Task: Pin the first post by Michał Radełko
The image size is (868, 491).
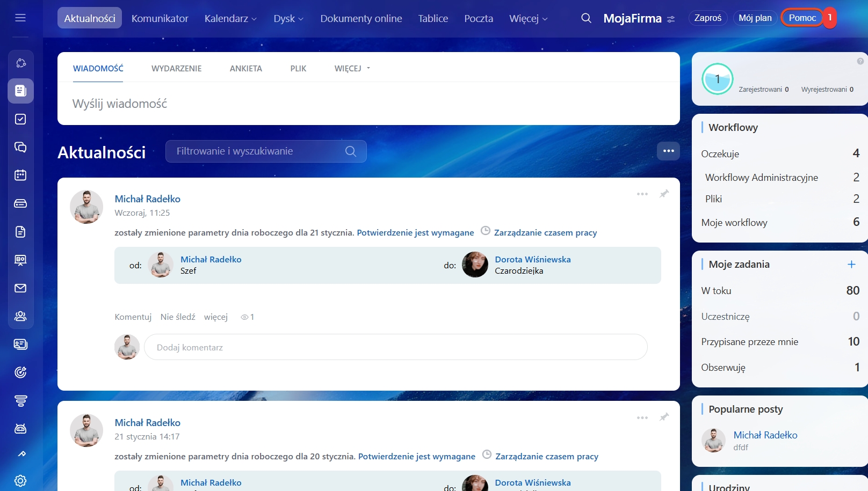Action: pyautogui.click(x=664, y=194)
